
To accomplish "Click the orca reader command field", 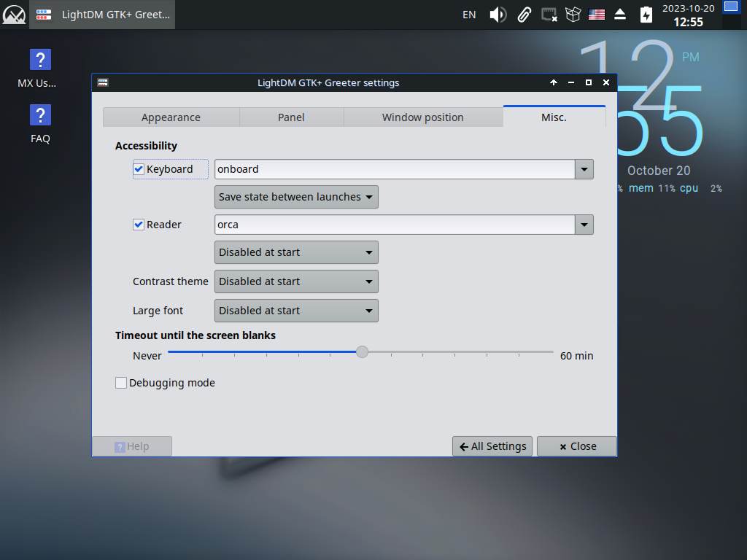I will pyautogui.click(x=395, y=225).
